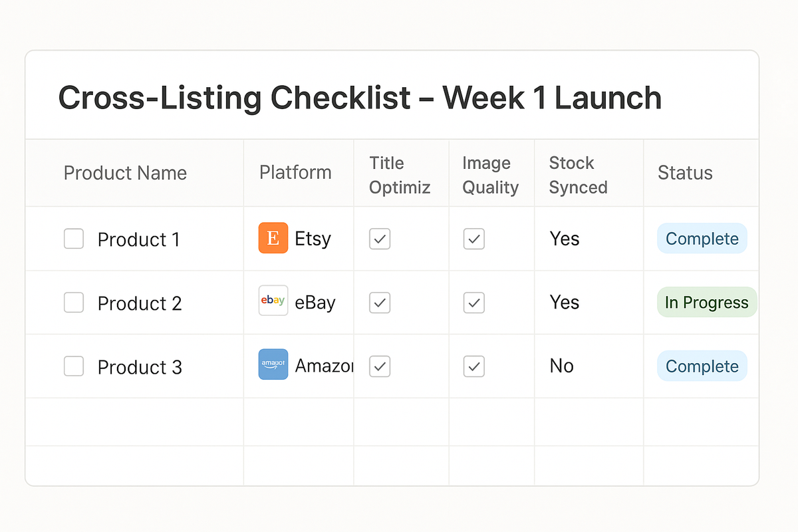Open the Complete status tag for Product 1
This screenshot has width=798, height=532.
point(702,238)
